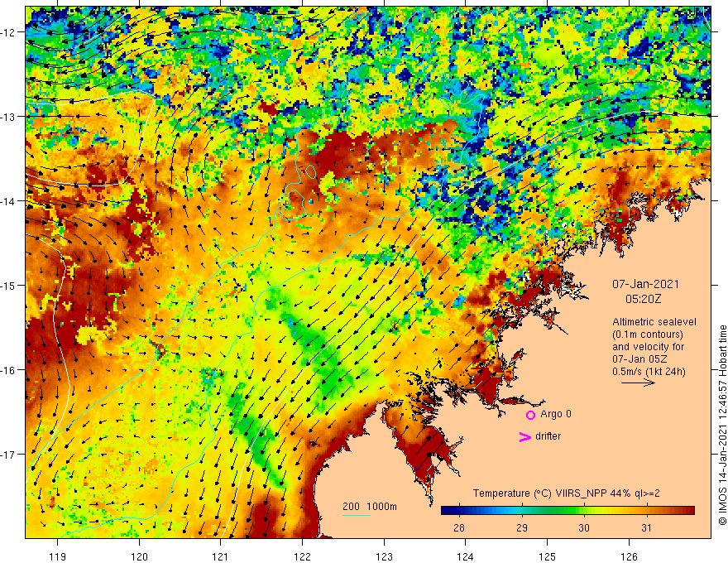
Task: Click latitude axis label -13
Action: pos(9,117)
